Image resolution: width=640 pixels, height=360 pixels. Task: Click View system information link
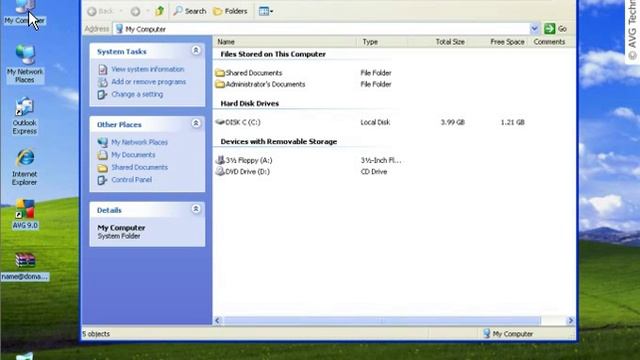148,69
